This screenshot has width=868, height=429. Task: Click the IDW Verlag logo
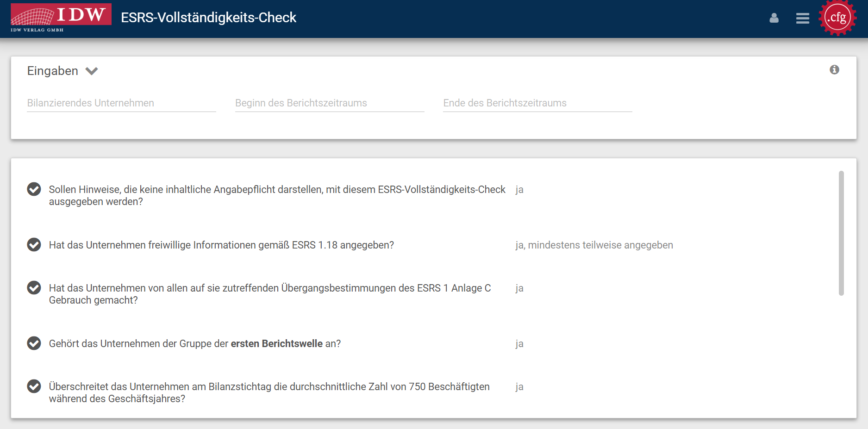(x=61, y=18)
